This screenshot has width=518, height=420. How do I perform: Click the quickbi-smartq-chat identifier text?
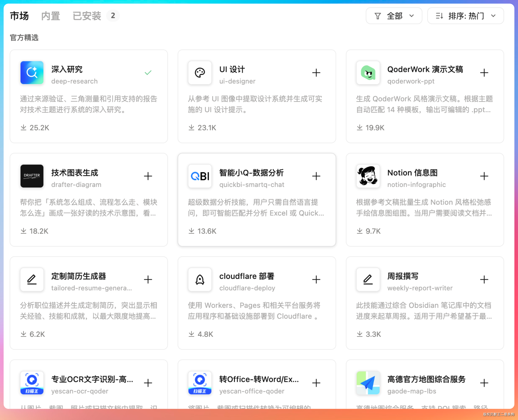[x=252, y=185]
